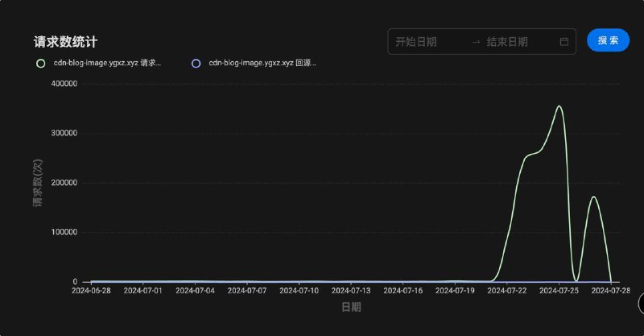Image resolution: width=644 pixels, height=336 pixels.
Task: Toggle the cdn-blog-image.ygxz.xyz 请求 series label
Action: point(107,63)
